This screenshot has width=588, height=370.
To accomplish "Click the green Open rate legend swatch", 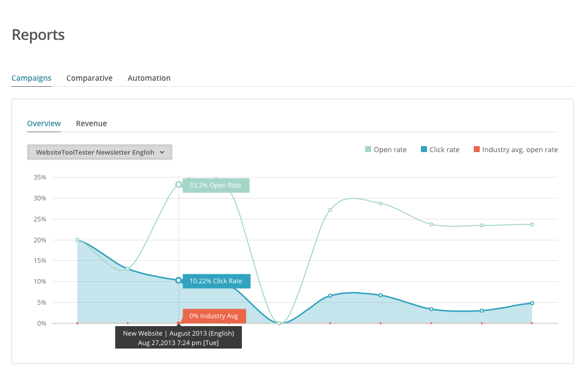I will point(368,150).
